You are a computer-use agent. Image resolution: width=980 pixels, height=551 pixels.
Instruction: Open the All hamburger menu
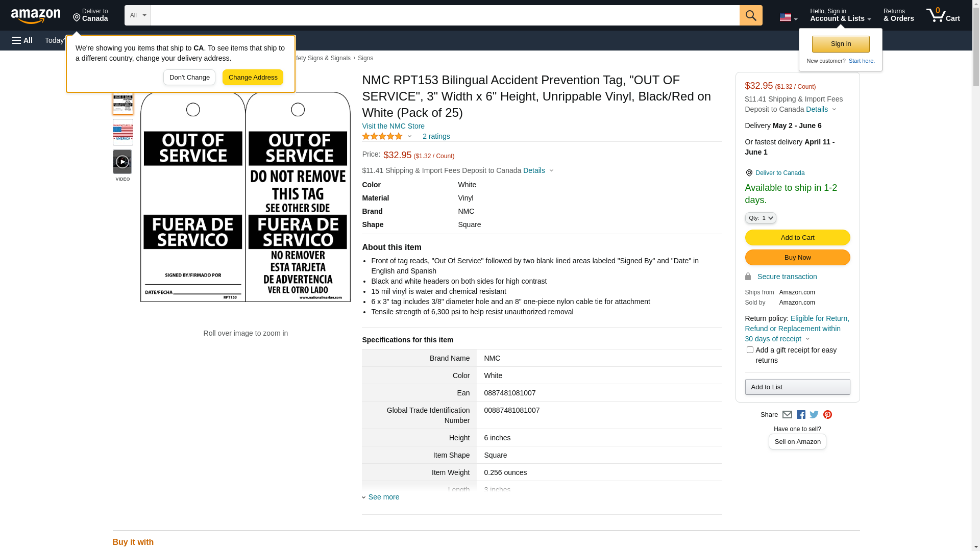[x=22, y=40]
